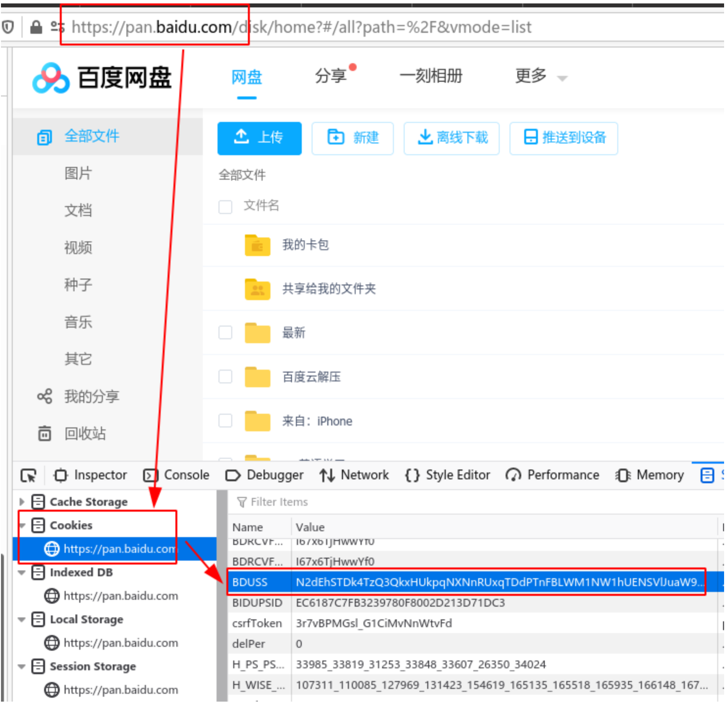This screenshot has height=707, width=728.
Task: Activate the element picker tool in devtools
Action: [x=28, y=475]
